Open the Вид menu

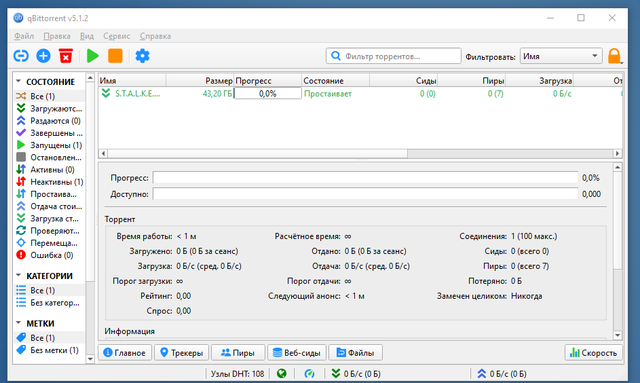87,36
